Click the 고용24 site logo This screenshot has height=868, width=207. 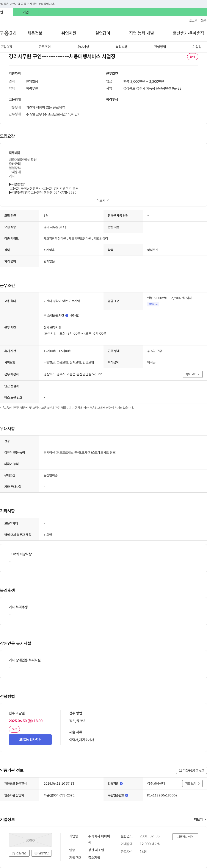pyautogui.click(x=8, y=33)
